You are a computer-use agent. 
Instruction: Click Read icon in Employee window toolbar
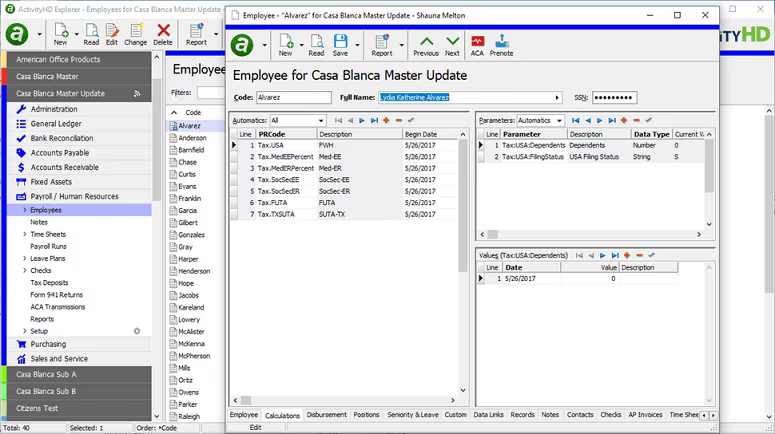(x=316, y=45)
